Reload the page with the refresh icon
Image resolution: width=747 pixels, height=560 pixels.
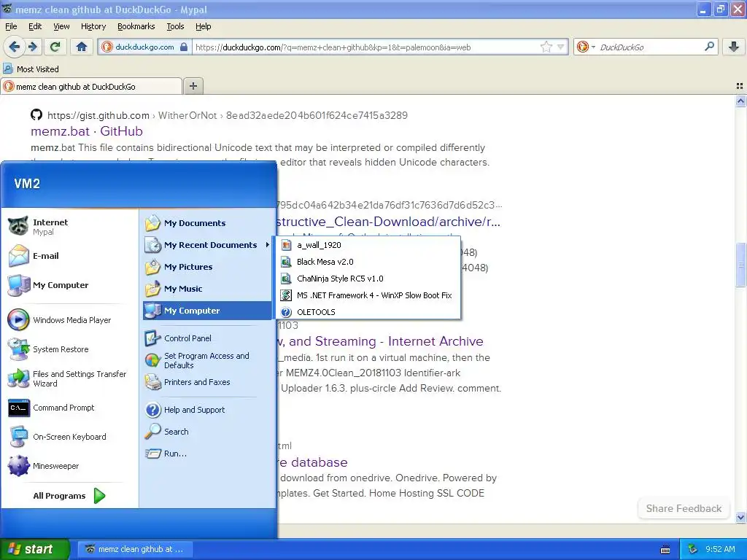pyautogui.click(x=55, y=47)
